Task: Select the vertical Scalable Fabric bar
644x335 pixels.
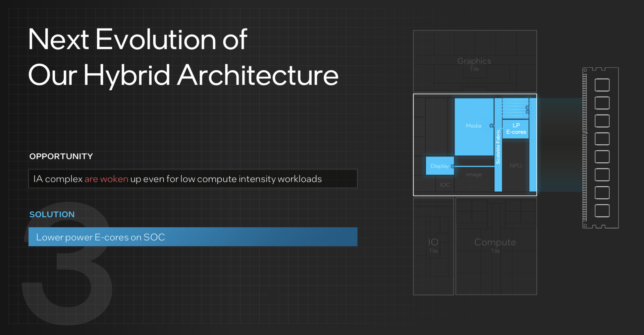Action: (498, 145)
